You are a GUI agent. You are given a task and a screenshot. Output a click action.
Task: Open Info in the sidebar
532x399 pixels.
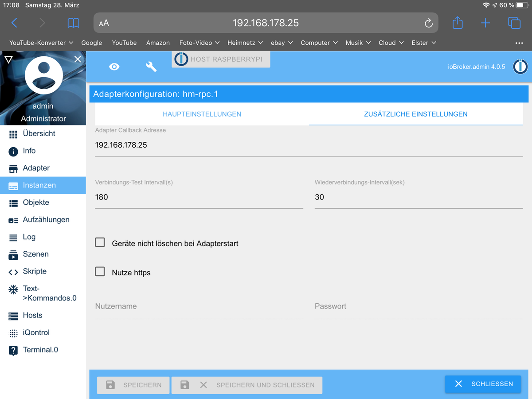(43, 151)
